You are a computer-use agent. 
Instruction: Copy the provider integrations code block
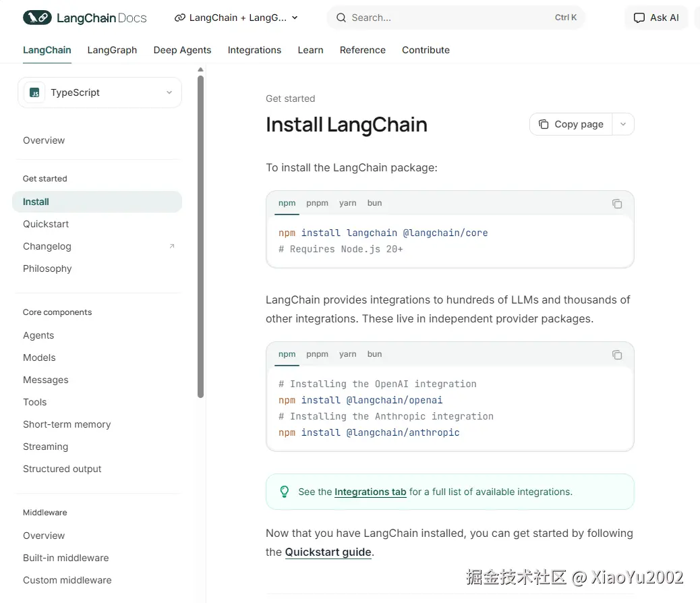click(616, 355)
